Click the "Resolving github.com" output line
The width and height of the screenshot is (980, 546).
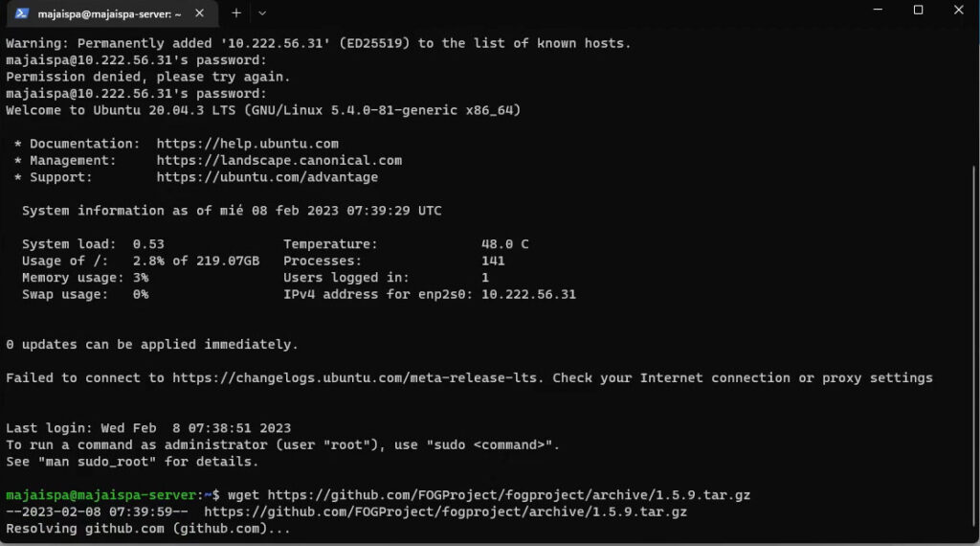coord(147,529)
